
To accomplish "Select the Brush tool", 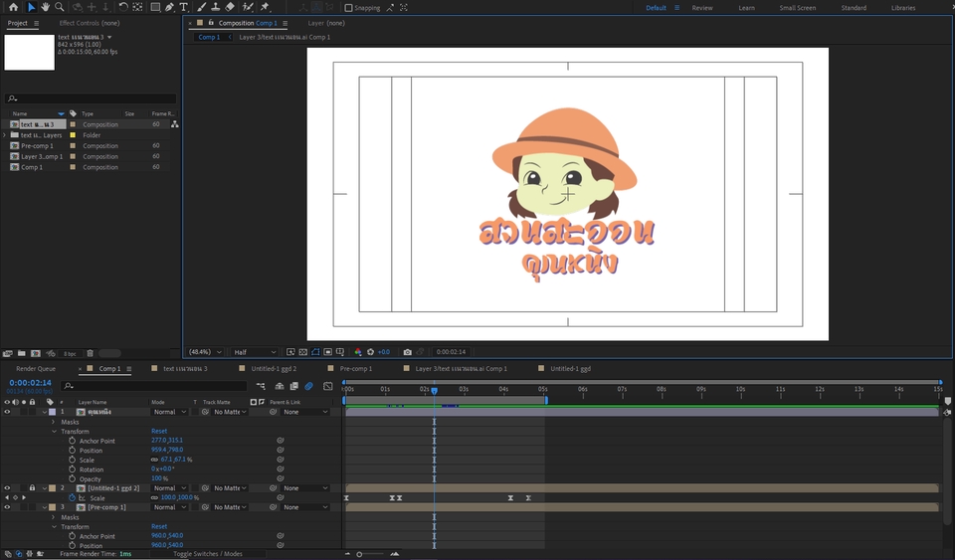I will 202,7.
